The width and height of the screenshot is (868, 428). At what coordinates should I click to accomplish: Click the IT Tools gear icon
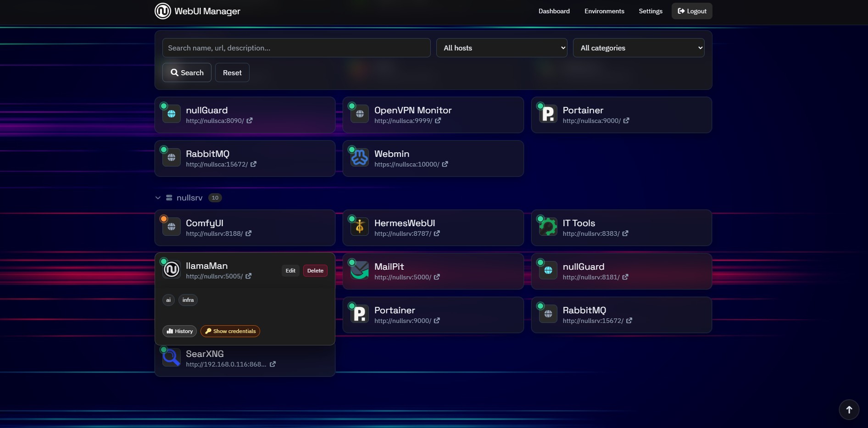[548, 227]
